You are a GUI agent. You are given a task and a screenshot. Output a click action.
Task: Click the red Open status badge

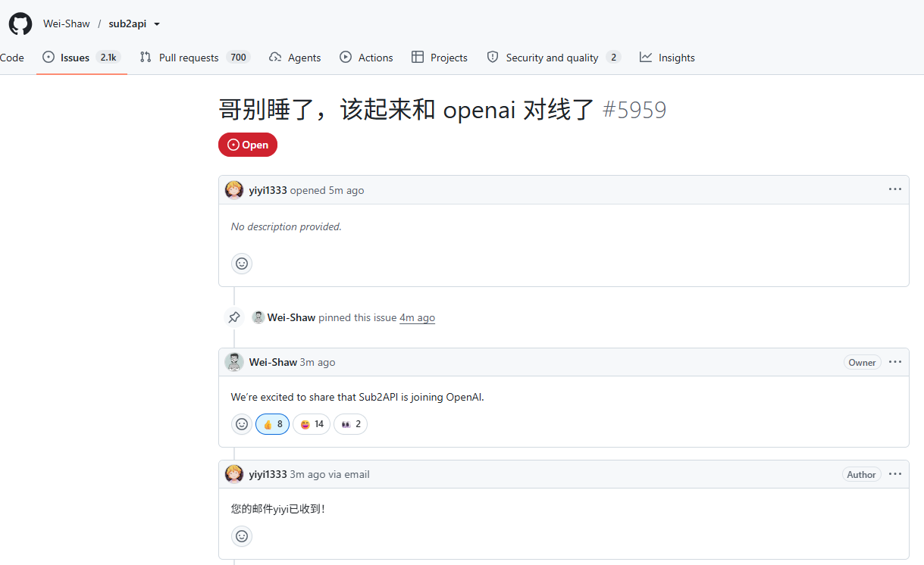pyautogui.click(x=248, y=145)
